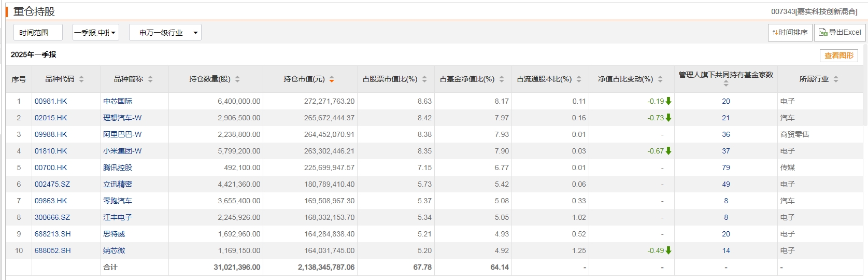The width and height of the screenshot is (868, 280).
Task: Click total holding value 2,138,345,787.06
Action: (x=326, y=267)
